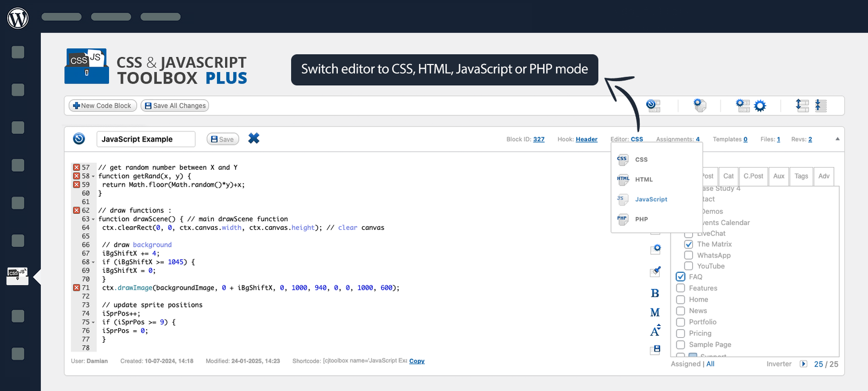Switch to the C.Post tab

(753, 176)
